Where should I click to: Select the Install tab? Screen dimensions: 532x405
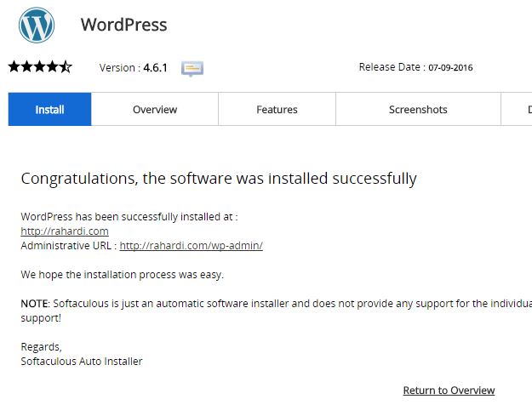[50, 109]
